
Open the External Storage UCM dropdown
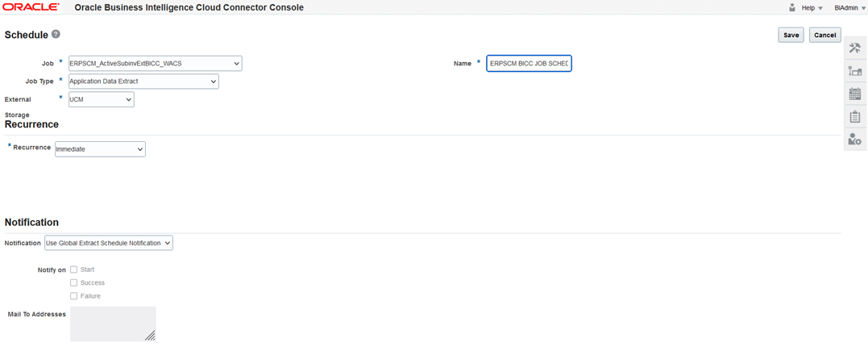pos(101,99)
